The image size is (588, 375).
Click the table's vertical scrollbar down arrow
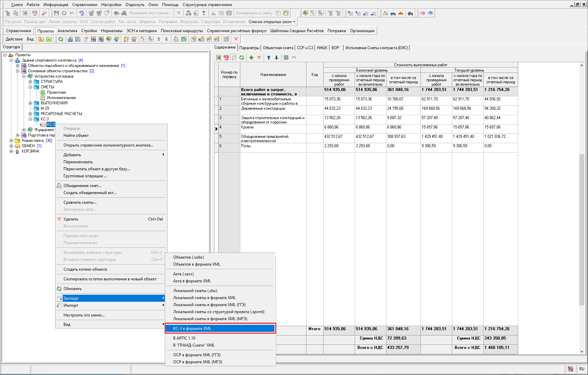582,352
